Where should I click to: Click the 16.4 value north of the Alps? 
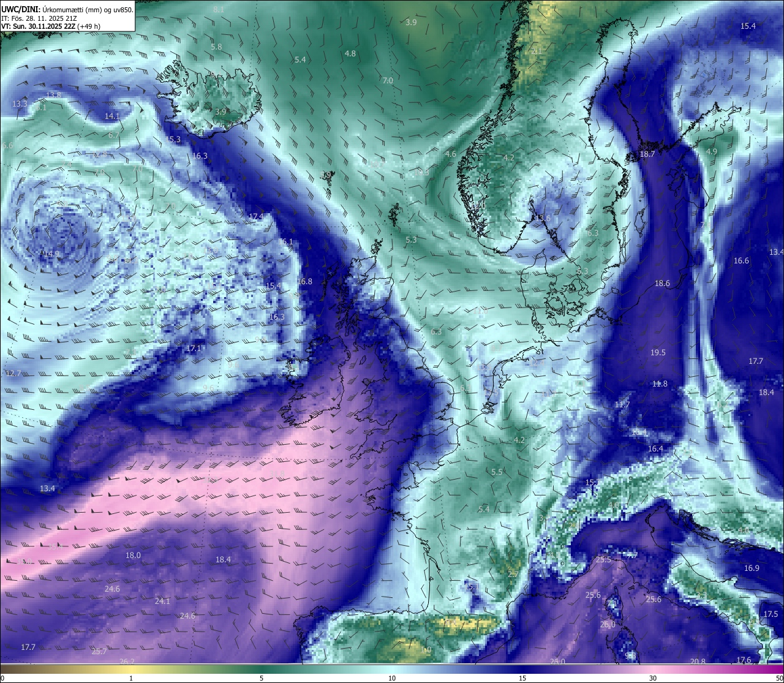tap(655, 449)
